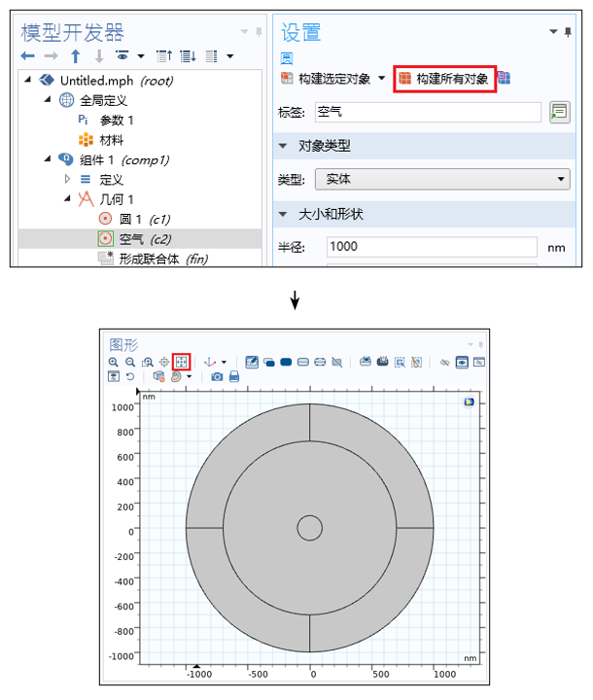Click the Zoom Extents icon in graphics toolbar

180,362
